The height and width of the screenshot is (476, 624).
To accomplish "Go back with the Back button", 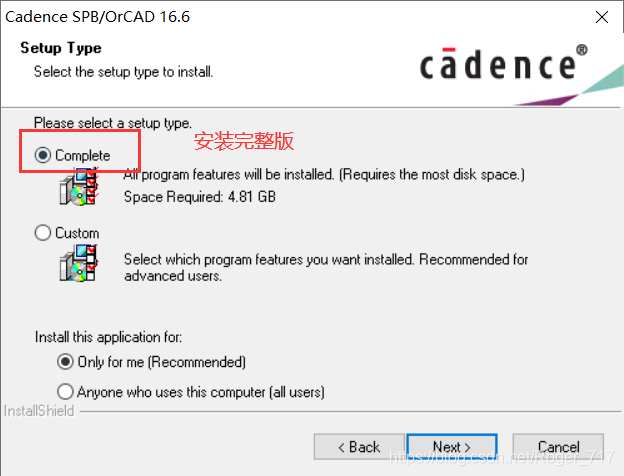I will 359,447.
